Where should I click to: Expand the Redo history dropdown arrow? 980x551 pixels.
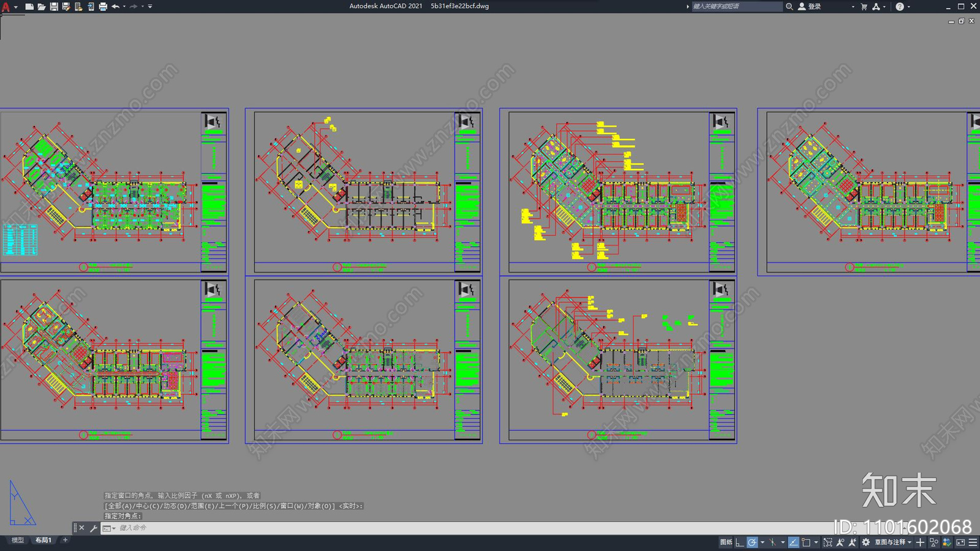[143, 7]
